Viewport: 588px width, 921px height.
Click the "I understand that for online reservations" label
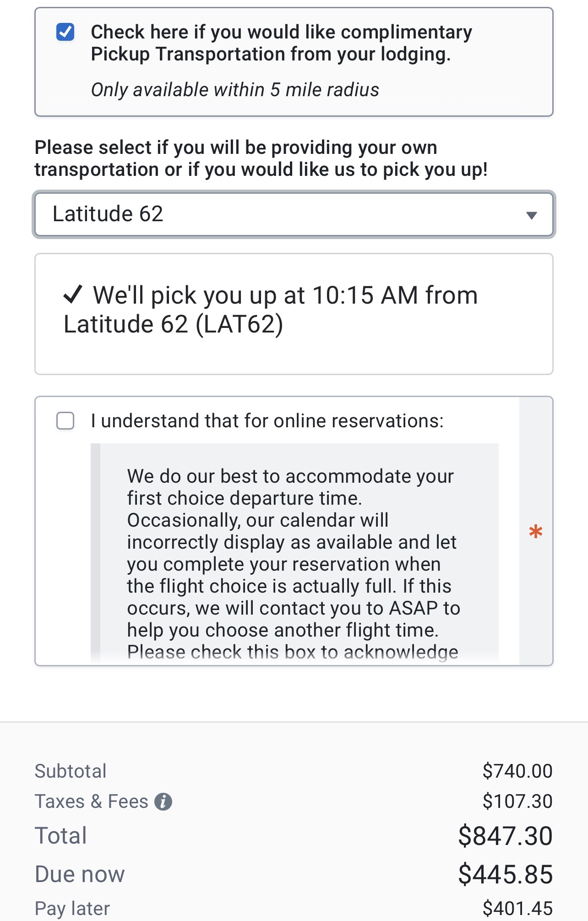click(x=267, y=420)
